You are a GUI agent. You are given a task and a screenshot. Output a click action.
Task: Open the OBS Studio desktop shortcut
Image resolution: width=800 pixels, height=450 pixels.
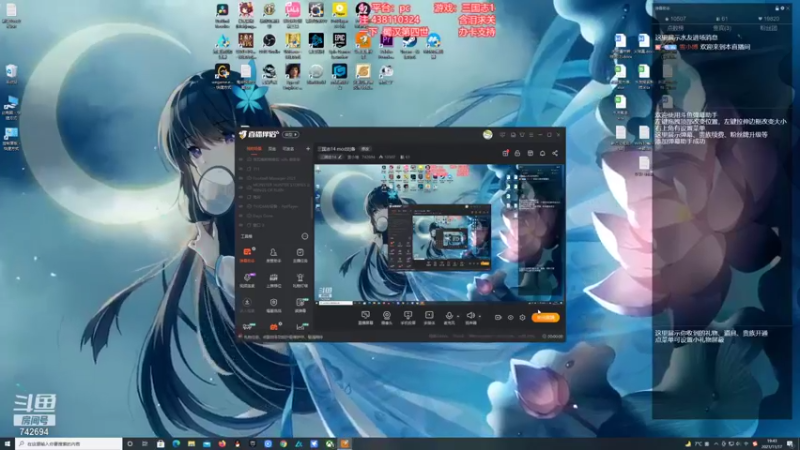pos(269,44)
